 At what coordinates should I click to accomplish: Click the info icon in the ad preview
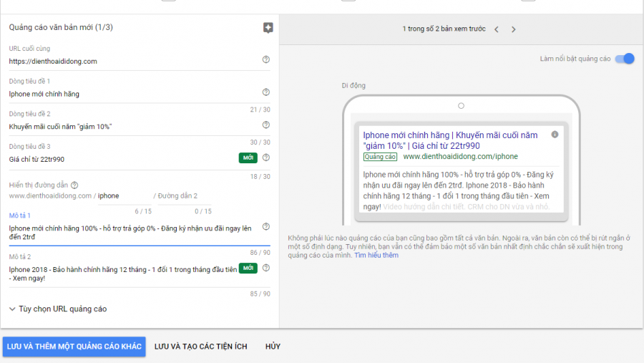555,135
